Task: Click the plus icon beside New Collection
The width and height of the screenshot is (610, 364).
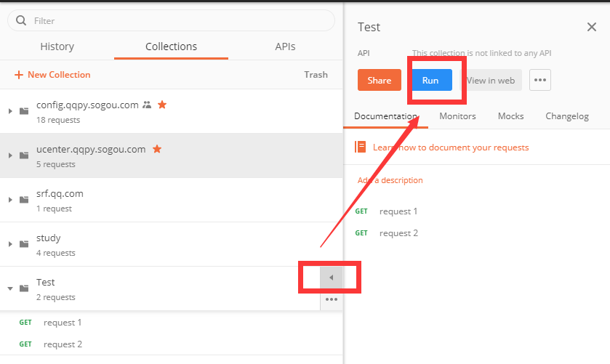Action: [x=19, y=75]
